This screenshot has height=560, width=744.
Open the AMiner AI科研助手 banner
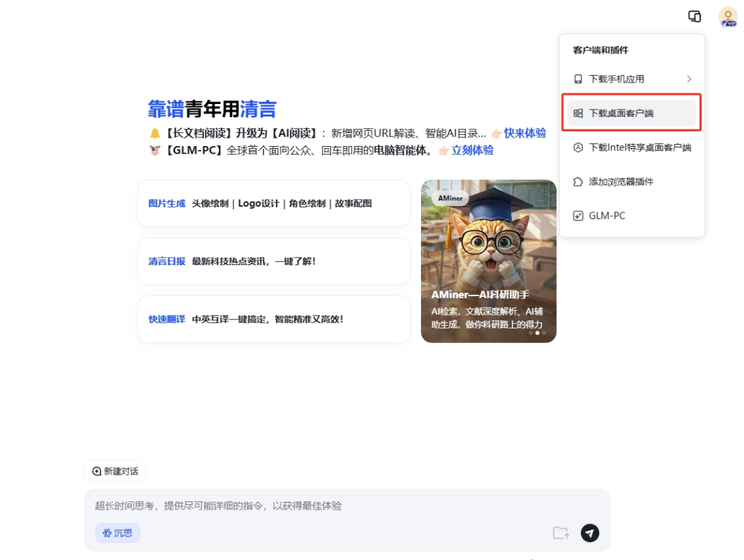[x=488, y=261]
